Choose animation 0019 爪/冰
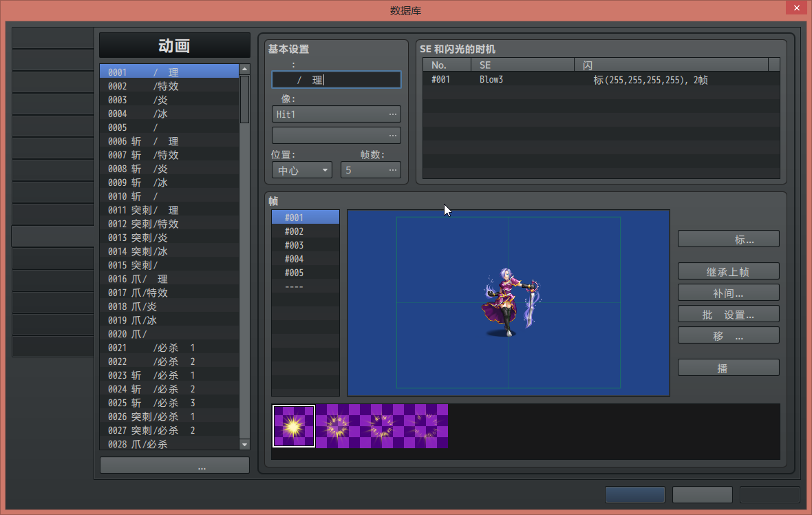This screenshot has height=515, width=812. coord(169,320)
